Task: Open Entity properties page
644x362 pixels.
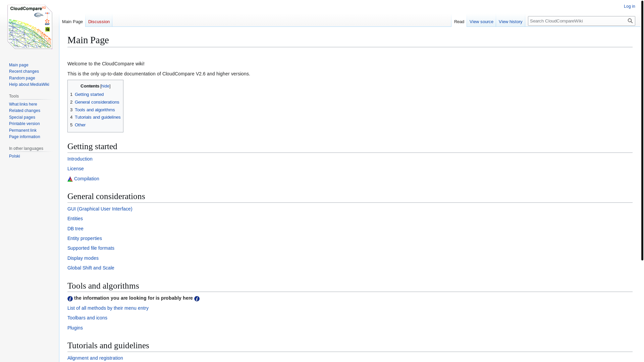Action: point(85,238)
